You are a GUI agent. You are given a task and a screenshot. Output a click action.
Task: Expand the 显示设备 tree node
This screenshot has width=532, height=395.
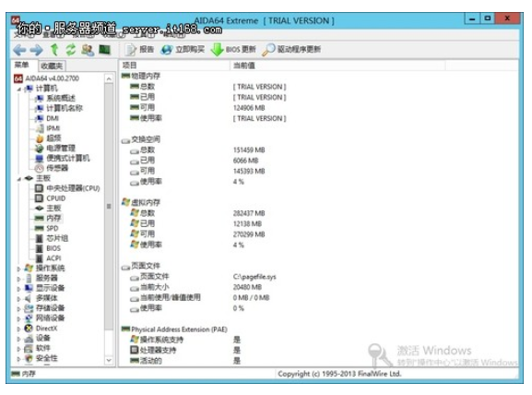coord(19,289)
